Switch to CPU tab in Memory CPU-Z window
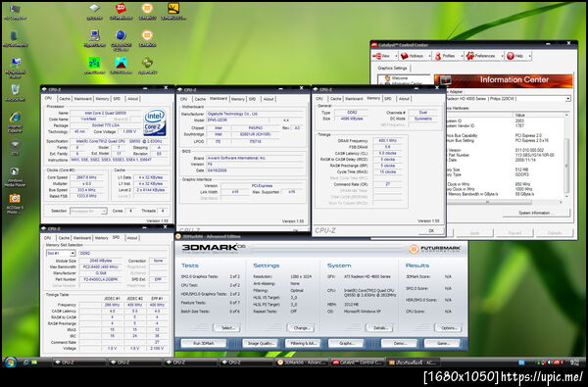 319,99
